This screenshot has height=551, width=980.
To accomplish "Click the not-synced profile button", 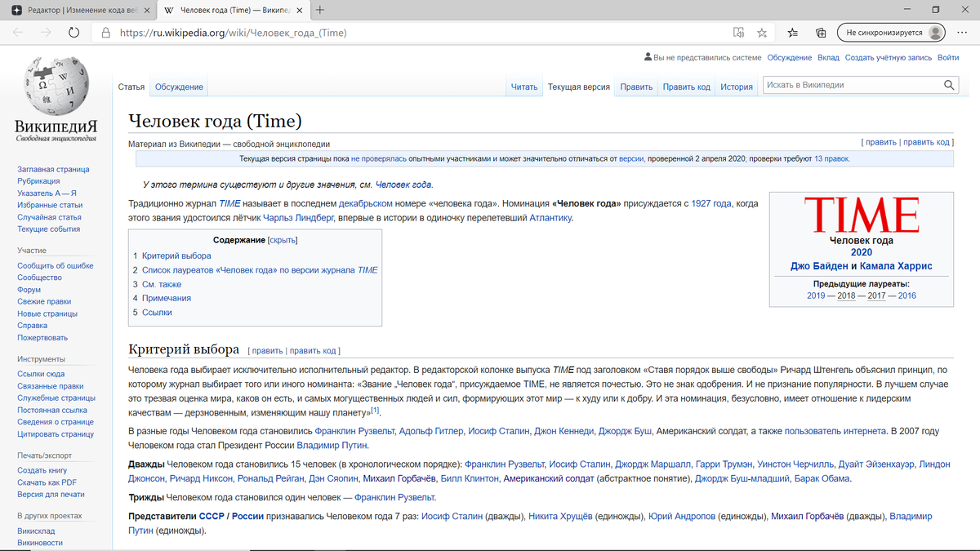I will [892, 33].
